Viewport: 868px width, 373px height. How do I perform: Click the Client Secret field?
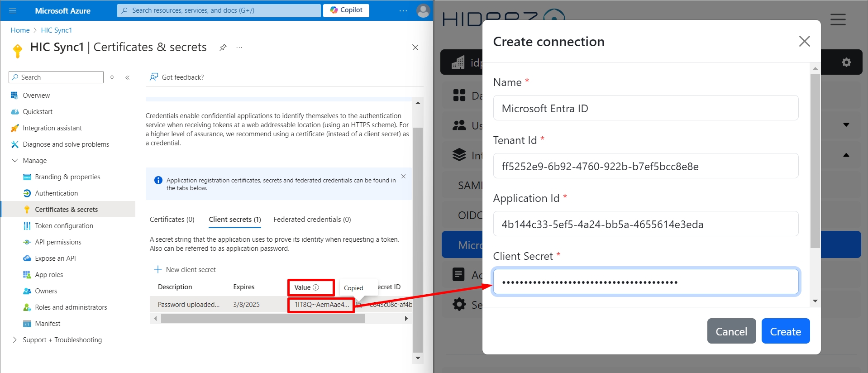646,282
